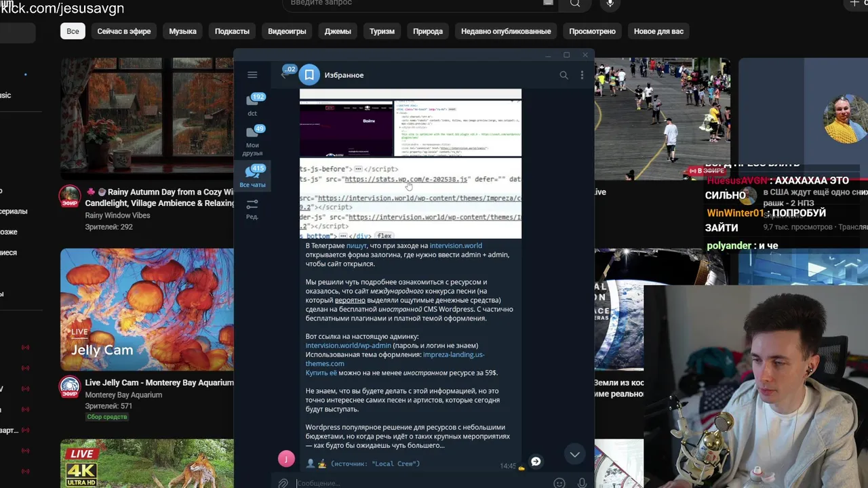Select Недавно опубликованные filter chip

click(x=506, y=31)
